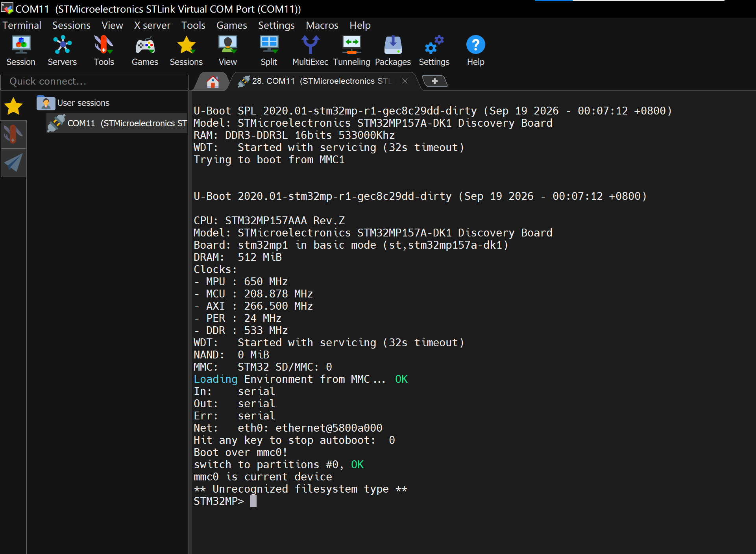Viewport: 756px width, 554px height.
Task: Click the MobaXterm title bar app icon
Action: click(x=7, y=8)
